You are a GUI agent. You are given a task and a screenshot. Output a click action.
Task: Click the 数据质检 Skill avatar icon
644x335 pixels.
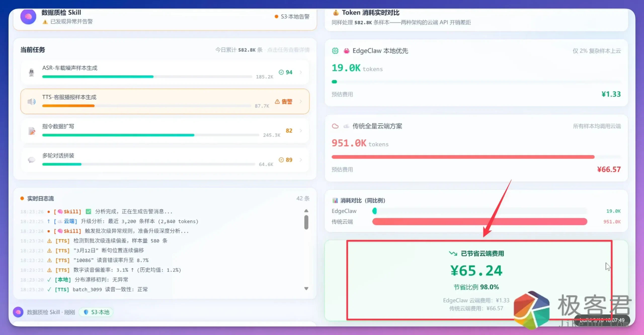(28, 17)
